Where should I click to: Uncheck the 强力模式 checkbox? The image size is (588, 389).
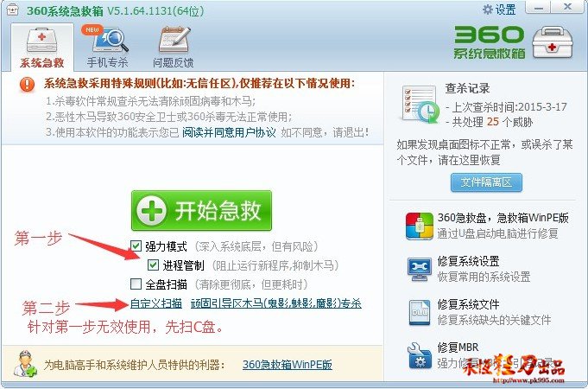[136, 246]
